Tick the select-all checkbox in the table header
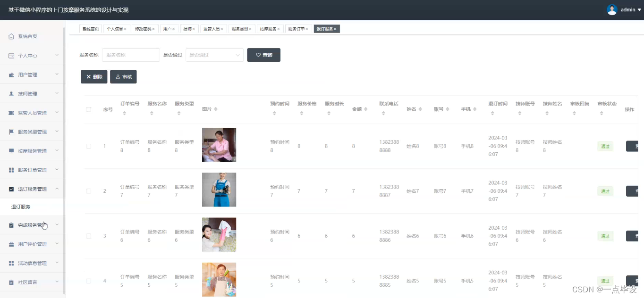The width and height of the screenshot is (644, 298). [x=89, y=109]
